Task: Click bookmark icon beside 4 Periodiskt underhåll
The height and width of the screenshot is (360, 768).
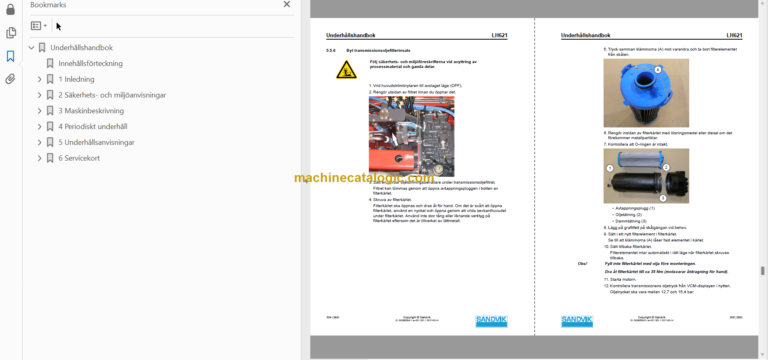Action: [50, 126]
